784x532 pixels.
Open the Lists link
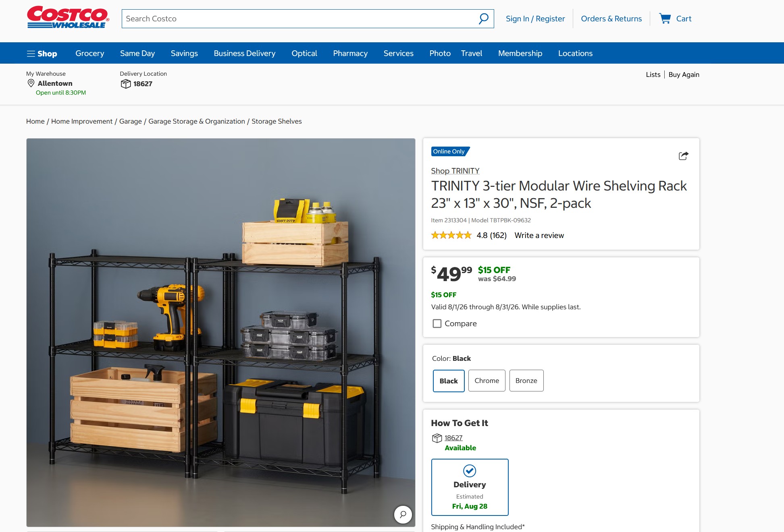(x=653, y=75)
